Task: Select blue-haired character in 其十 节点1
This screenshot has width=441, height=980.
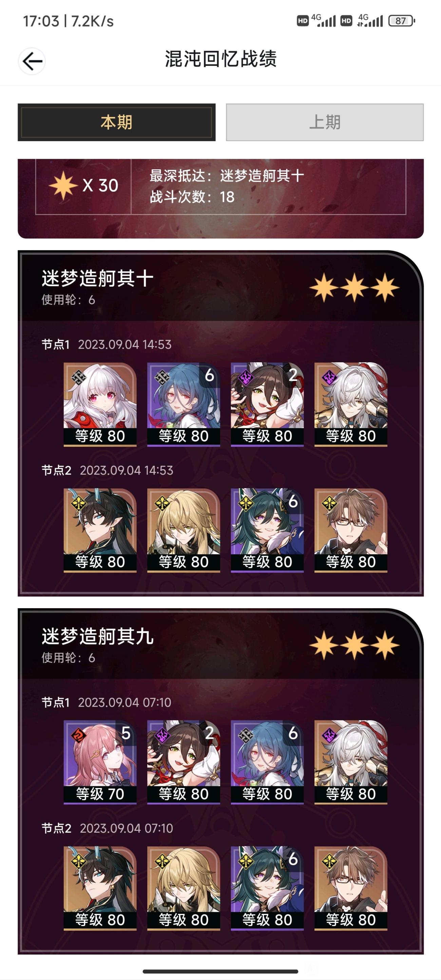Action: [184, 404]
